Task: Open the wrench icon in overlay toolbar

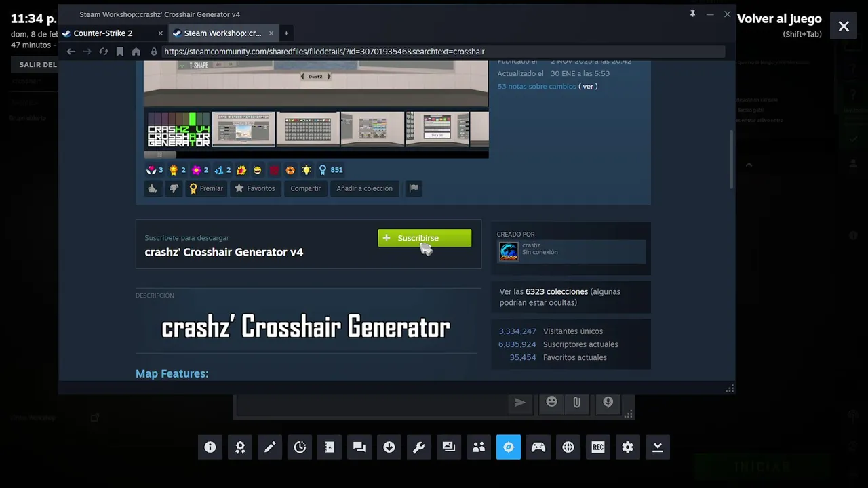Action: (x=419, y=447)
